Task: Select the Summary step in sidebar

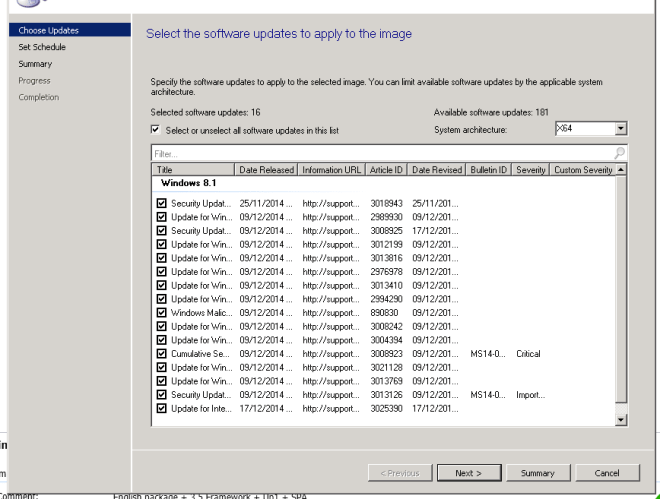Action: [x=36, y=64]
